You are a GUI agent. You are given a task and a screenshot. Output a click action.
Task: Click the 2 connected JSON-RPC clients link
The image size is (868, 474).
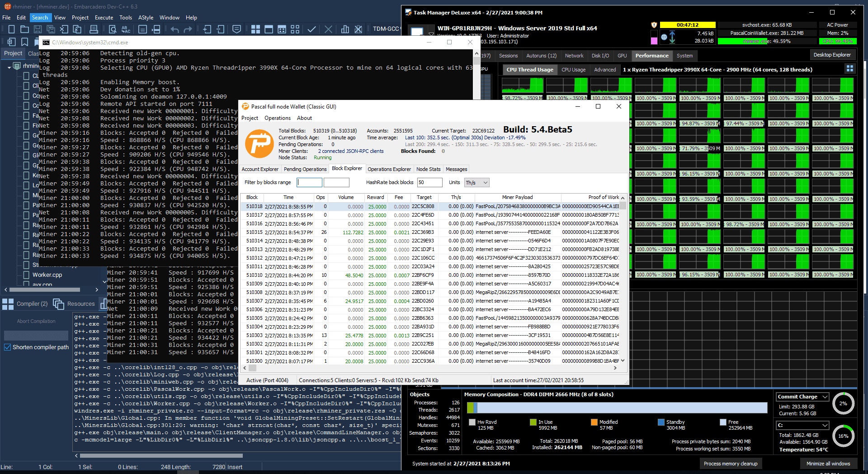(351, 151)
